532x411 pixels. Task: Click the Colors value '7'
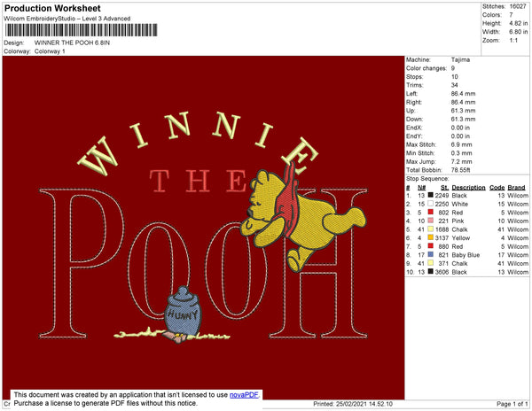[x=511, y=15]
